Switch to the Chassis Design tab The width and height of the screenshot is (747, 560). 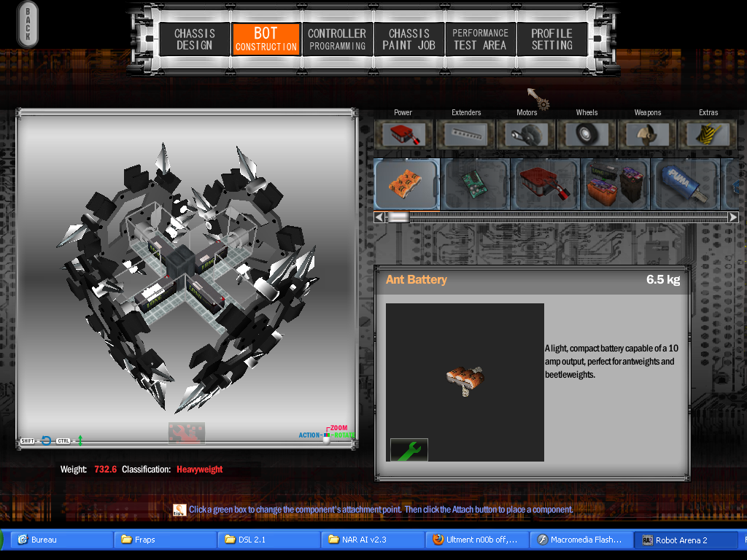point(194,39)
